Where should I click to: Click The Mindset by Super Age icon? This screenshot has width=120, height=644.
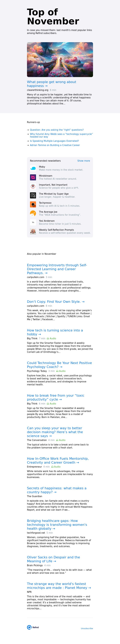pyautogui.click(x=33, y=195)
